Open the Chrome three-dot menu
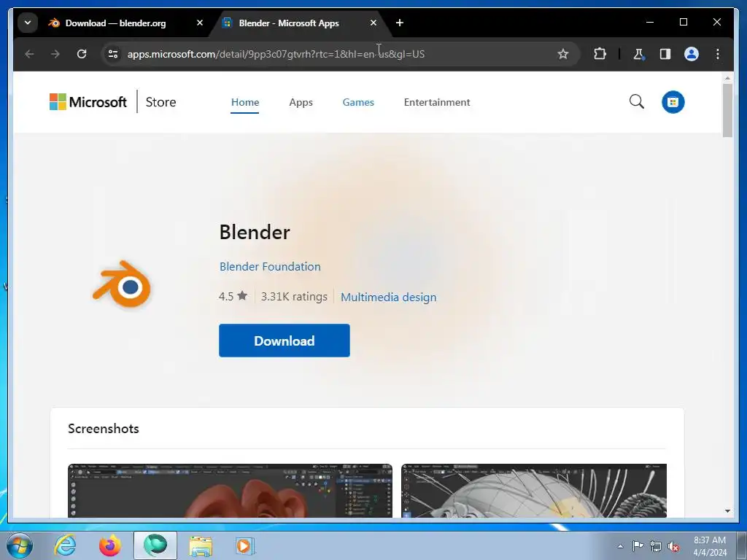This screenshot has height=560, width=747. click(x=718, y=54)
